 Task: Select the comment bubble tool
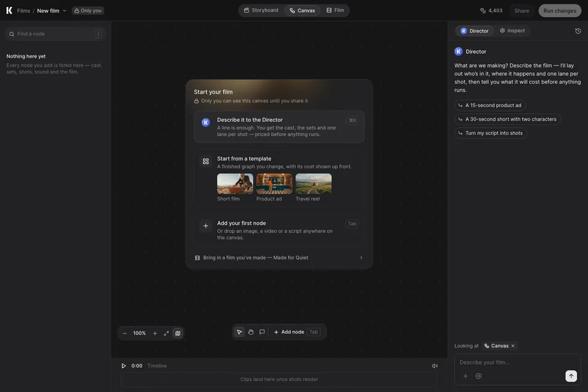click(x=262, y=332)
